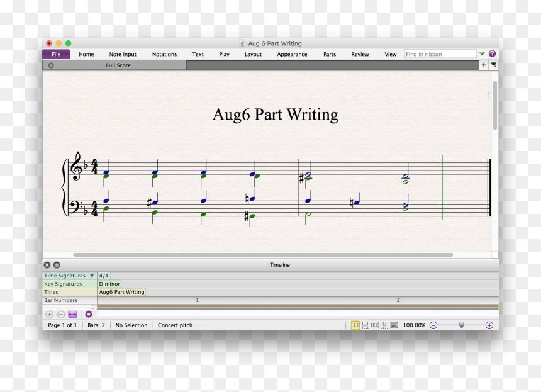Image resolution: width=541 pixels, height=392 pixels.
Task: Click the Aug6 Part Writing title marker
Action: (122, 292)
